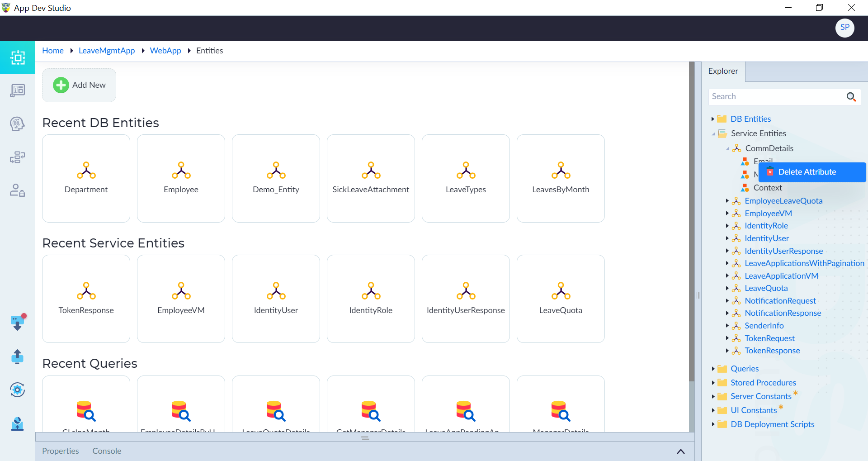Open the IdentityRole service entity card
This screenshot has width=868, height=461.
click(x=371, y=299)
